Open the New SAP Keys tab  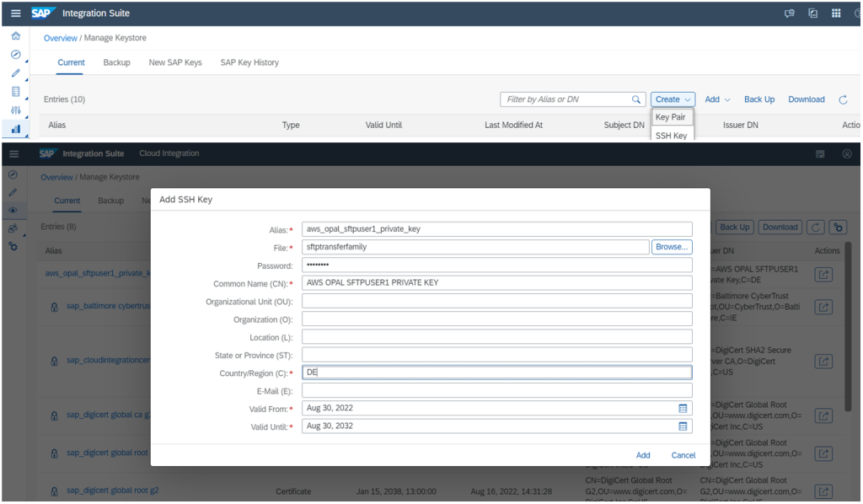[x=175, y=62]
